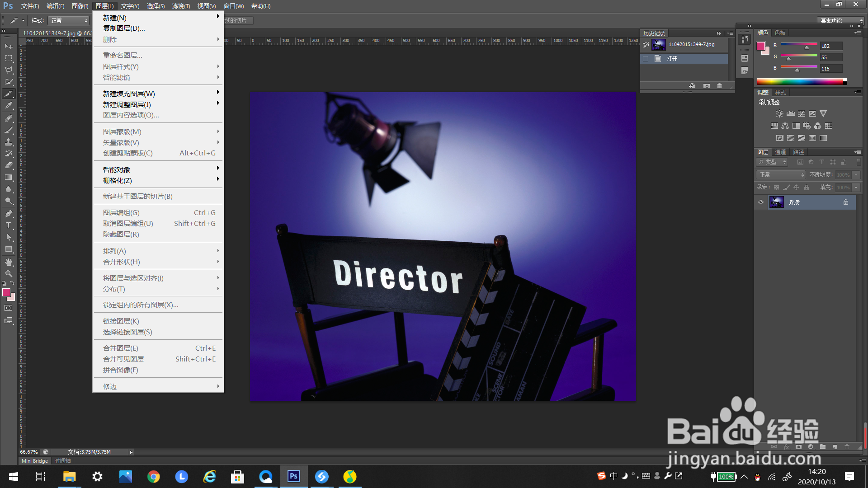Image resolution: width=868 pixels, height=488 pixels.
Task: Open the layer filter 类型 dropdown
Action: [773, 162]
